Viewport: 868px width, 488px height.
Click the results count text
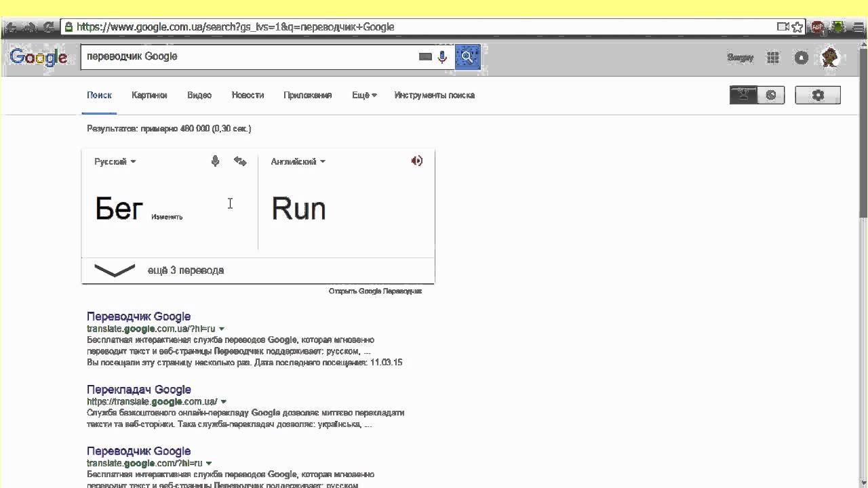[169, 129]
